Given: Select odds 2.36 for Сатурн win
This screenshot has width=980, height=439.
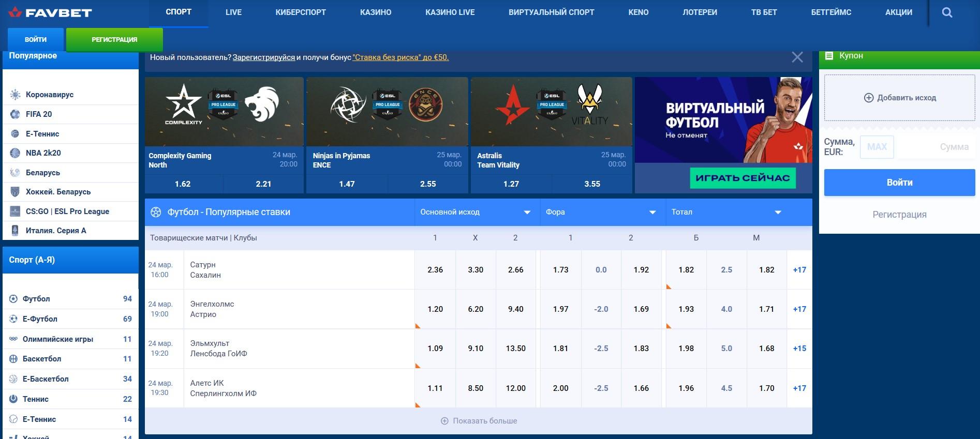Looking at the screenshot, I should click(x=435, y=270).
